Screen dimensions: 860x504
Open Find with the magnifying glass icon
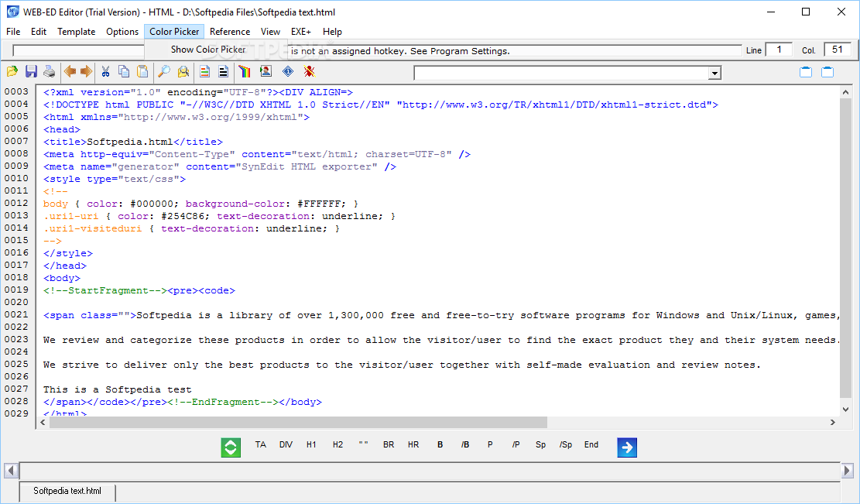163,71
